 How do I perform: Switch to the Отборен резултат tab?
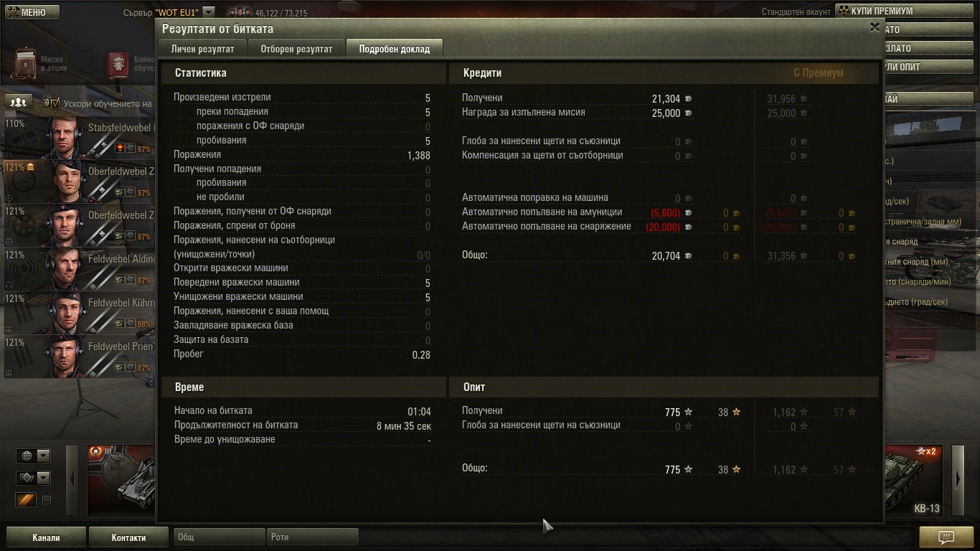coord(296,49)
